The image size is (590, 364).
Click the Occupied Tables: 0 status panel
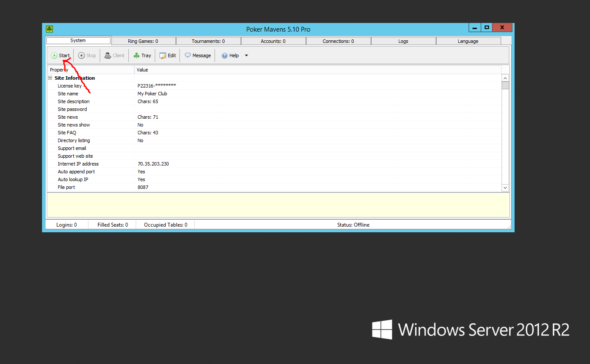pyautogui.click(x=166, y=225)
